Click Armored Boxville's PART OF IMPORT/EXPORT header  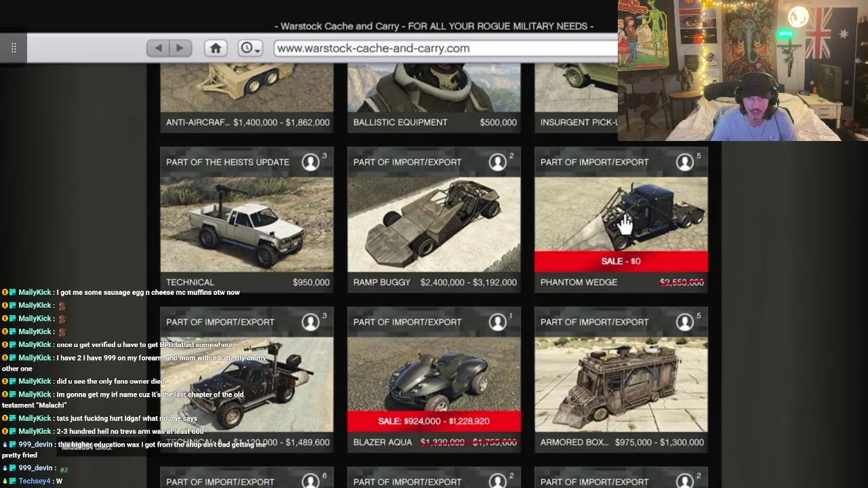point(594,322)
